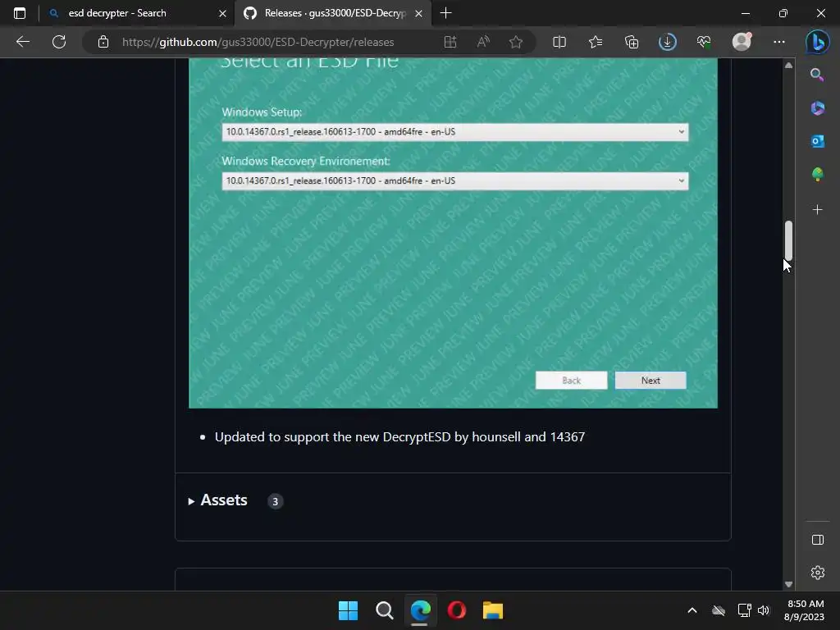This screenshot has height=630, width=840.
Task: Open the app available icon in address bar
Action: 450,42
